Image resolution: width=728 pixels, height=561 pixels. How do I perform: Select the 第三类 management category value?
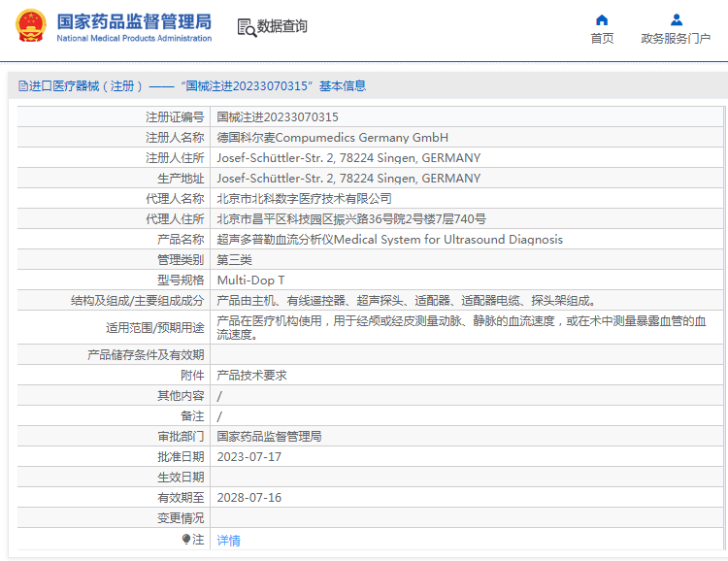[x=235, y=259]
